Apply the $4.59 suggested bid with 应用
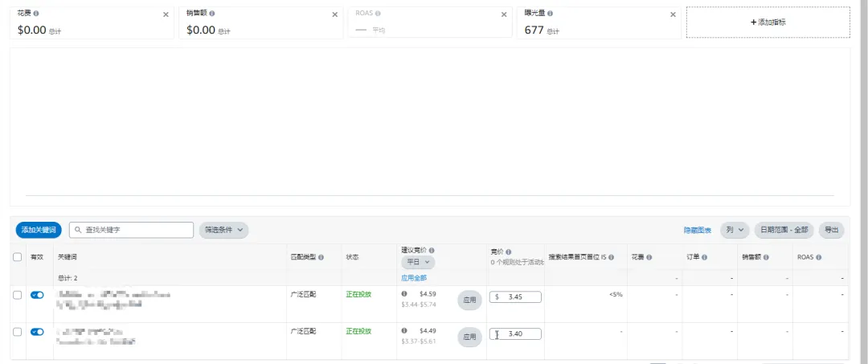This screenshot has width=868, height=364. coord(469,300)
